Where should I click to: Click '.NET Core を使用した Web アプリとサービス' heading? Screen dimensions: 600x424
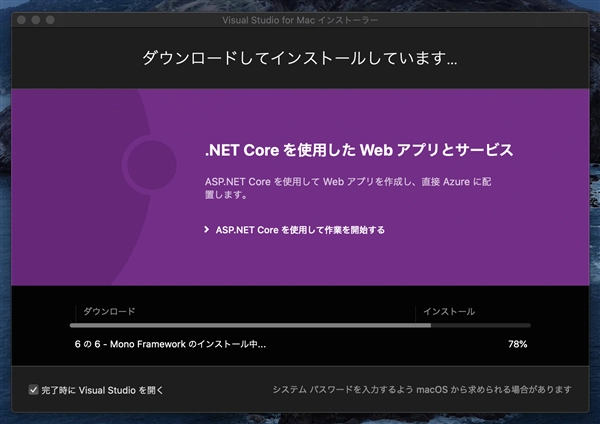(359, 150)
